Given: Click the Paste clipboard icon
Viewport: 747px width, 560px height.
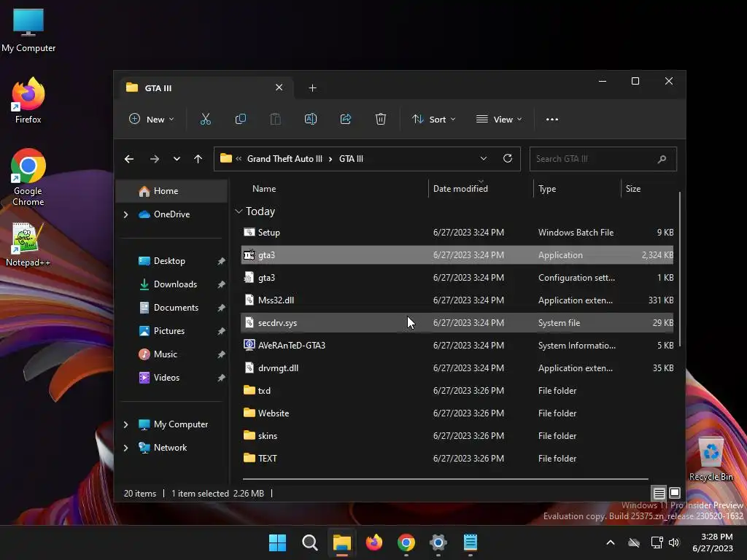Looking at the screenshot, I should 275,119.
